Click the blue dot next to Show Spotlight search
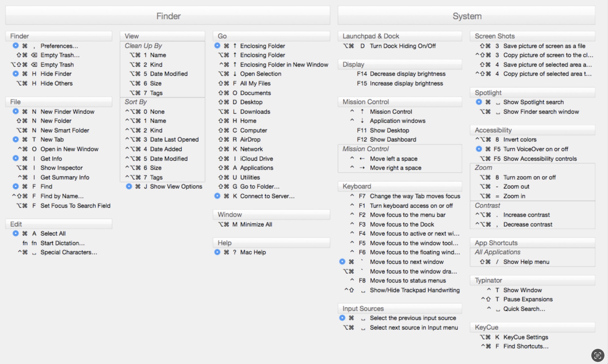Viewport: 608px width, 364px height. tap(479, 102)
